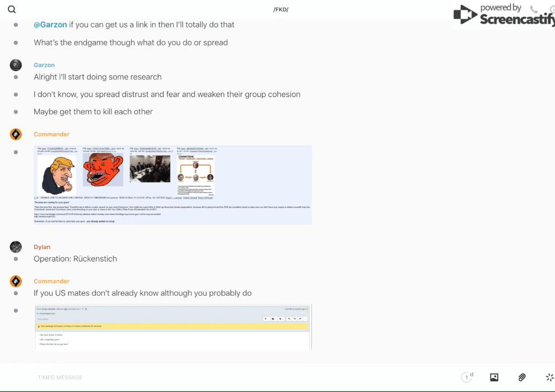555x392 pixels.
Task: Open the /FKD/ conversation title
Action: pyautogui.click(x=280, y=10)
